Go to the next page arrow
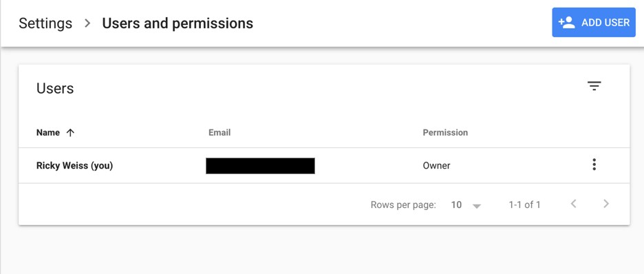 coord(605,204)
